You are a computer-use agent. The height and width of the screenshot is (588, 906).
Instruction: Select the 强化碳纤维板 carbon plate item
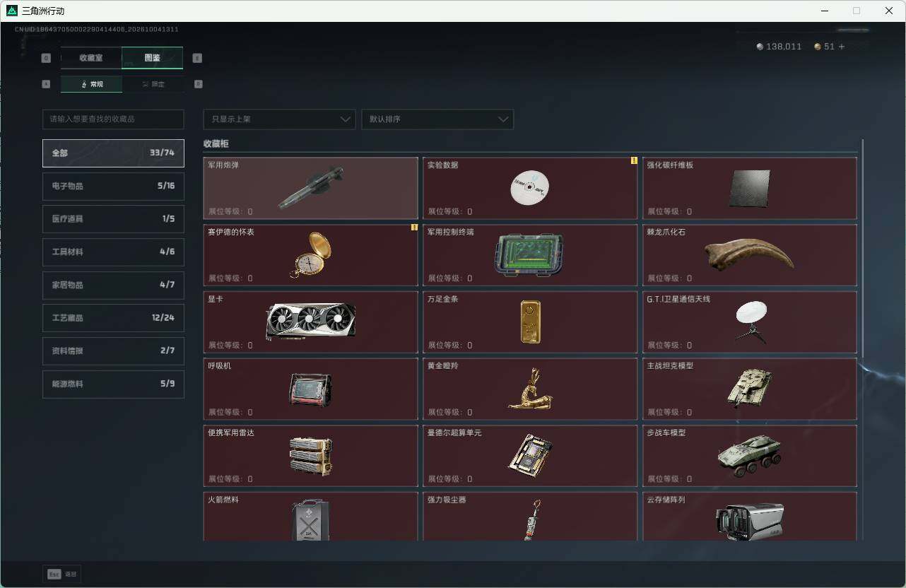tap(750, 188)
